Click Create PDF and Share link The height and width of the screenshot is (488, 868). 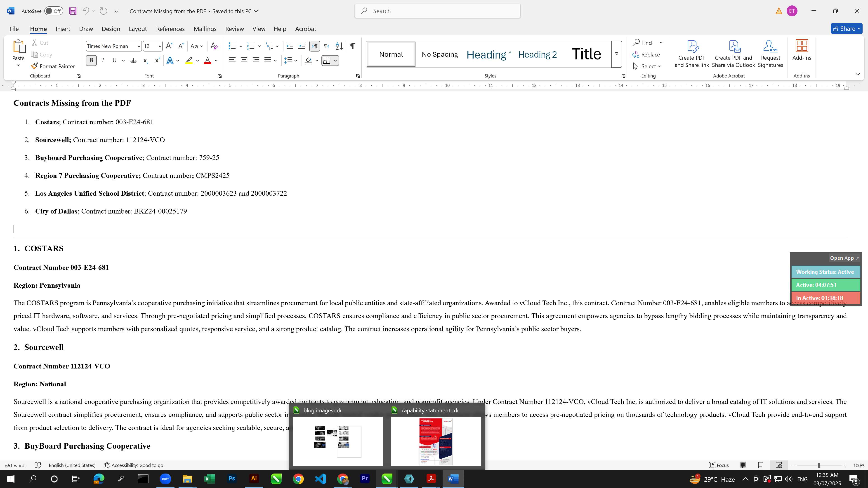tap(692, 54)
